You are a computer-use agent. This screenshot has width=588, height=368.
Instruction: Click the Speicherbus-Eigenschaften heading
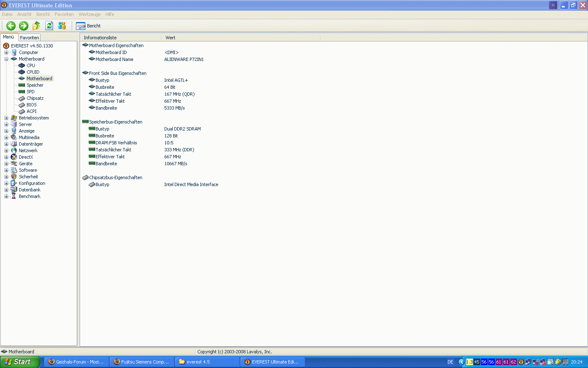[116, 122]
